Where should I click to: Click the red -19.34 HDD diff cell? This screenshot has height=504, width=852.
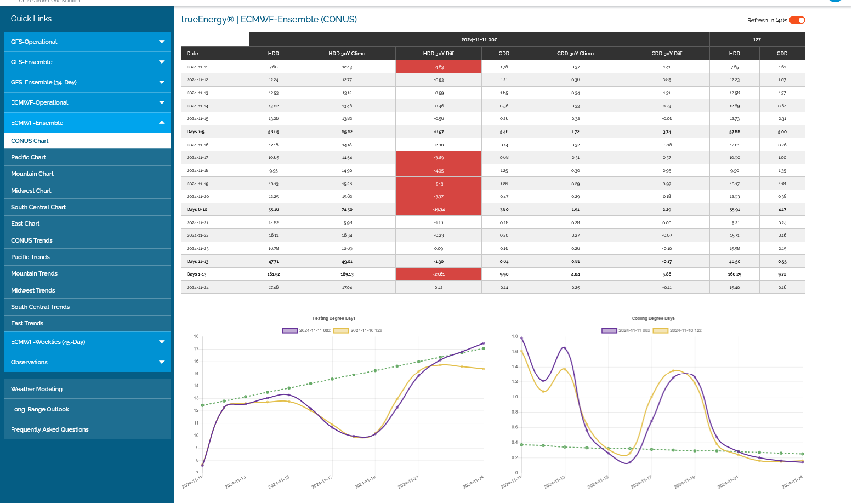[x=439, y=209]
